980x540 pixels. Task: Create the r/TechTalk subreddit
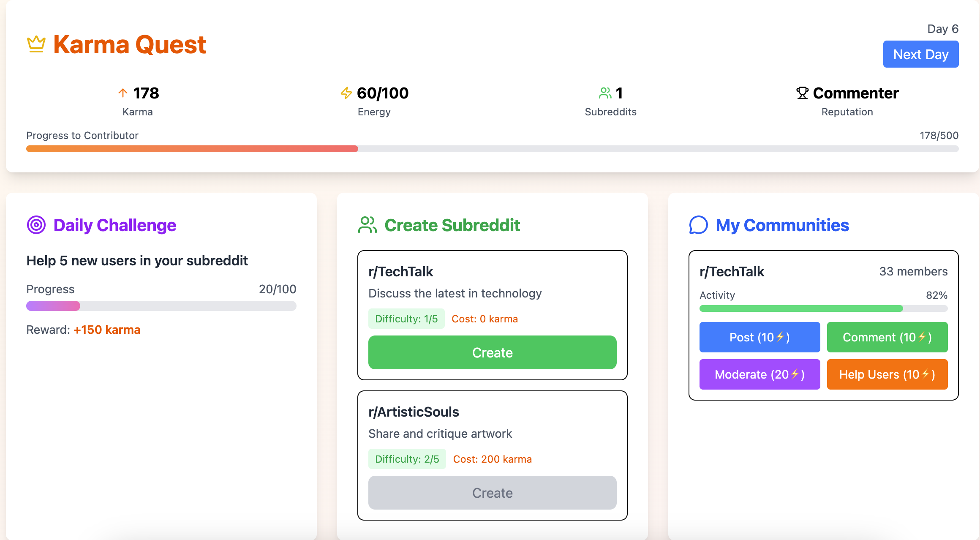pyautogui.click(x=492, y=352)
